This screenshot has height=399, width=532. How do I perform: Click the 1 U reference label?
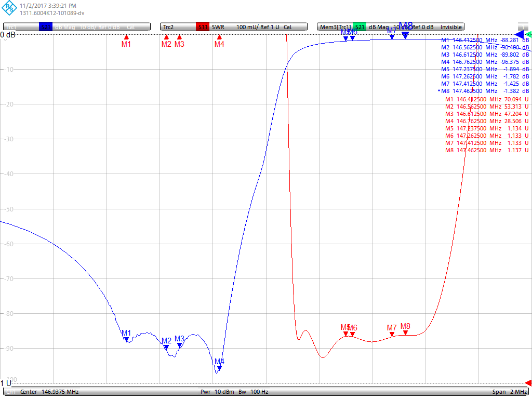click(x=6, y=383)
